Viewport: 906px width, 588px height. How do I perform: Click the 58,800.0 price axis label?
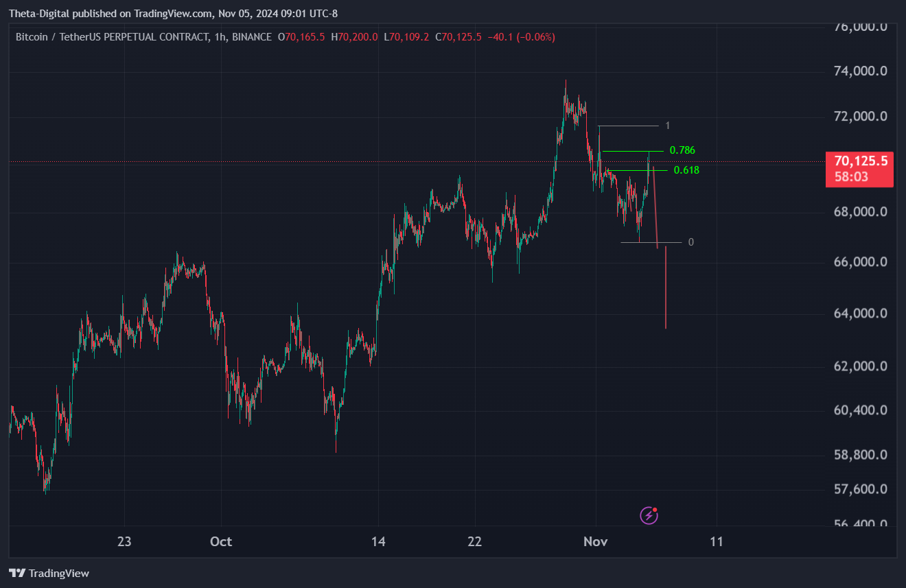(861, 455)
